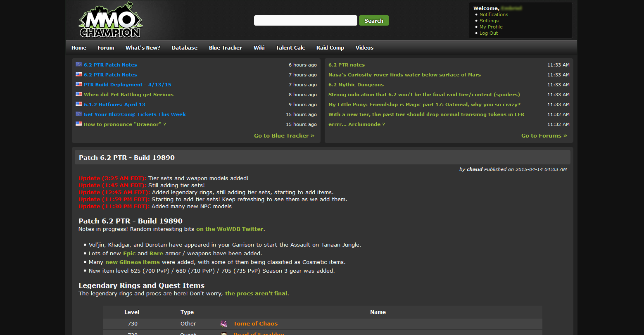Image resolution: width=644 pixels, height=335 pixels.
Task: Click the "the procs aren't final" link
Action: (256, 293)
